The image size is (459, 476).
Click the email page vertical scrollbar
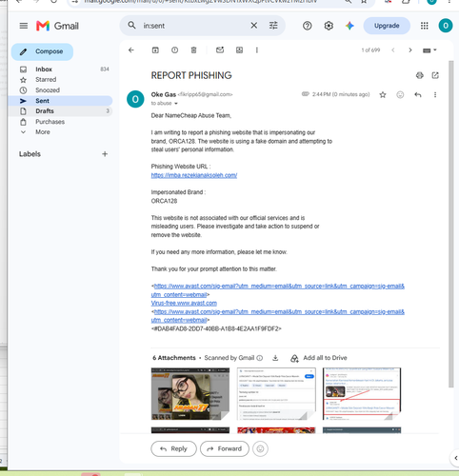(x=451, y=224)
